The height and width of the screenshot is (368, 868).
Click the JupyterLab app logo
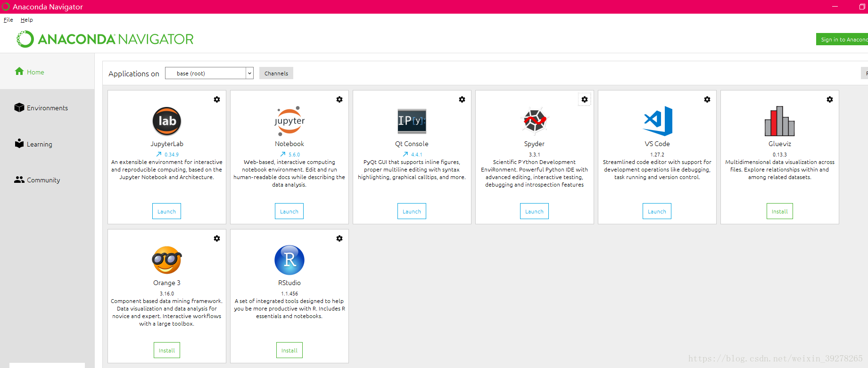coord(167,121)
